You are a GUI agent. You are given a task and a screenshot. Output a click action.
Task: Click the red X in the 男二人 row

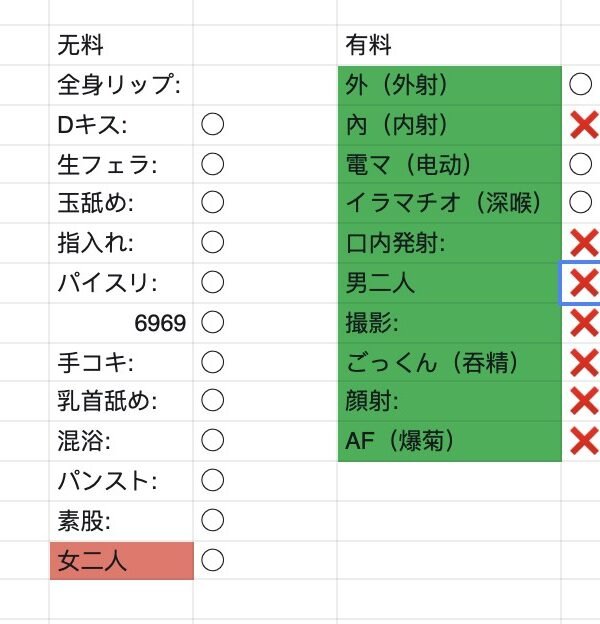pyautogui.click(x=582, y=283)
